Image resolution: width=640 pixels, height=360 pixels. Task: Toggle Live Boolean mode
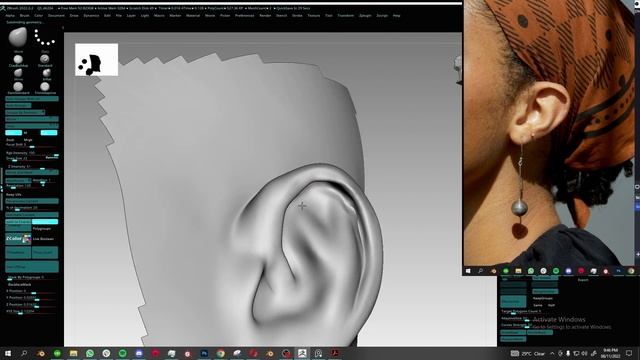coord(43,239)
